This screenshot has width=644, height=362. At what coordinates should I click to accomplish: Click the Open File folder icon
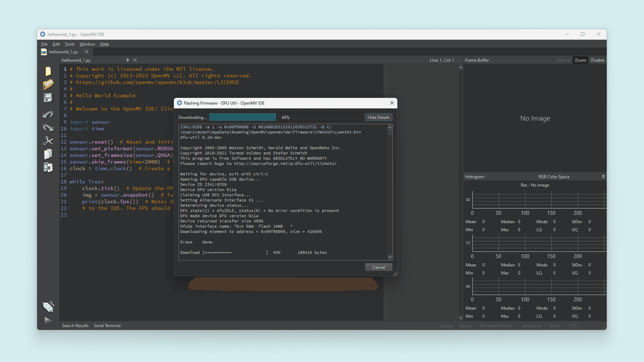pyautogui.click(x=48, y=84)
